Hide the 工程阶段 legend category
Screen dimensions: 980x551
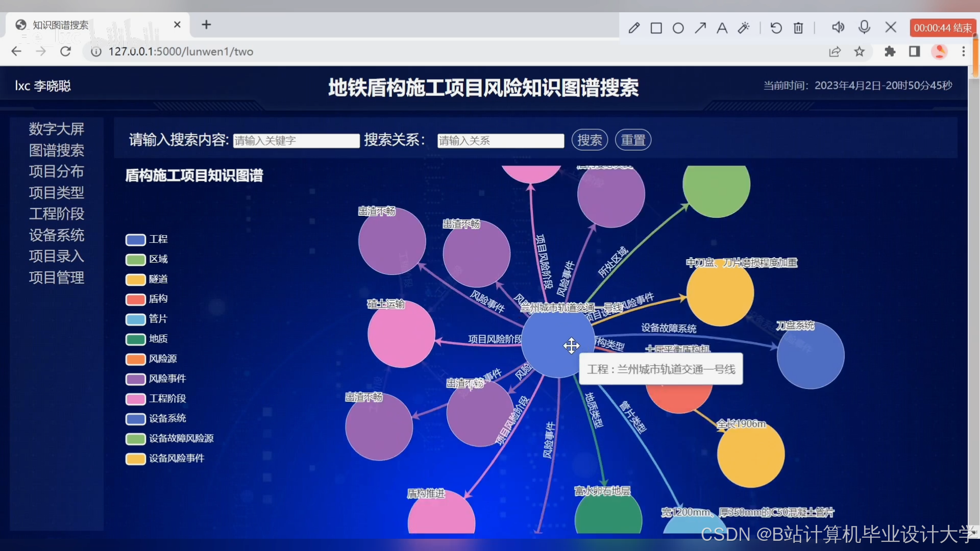tap(167, 398)
